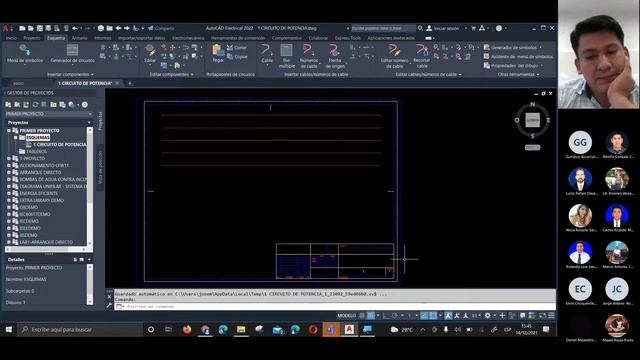Click the settings gear in status bar
The width and height of the screenshot is (640, 360).
point(487,316)
